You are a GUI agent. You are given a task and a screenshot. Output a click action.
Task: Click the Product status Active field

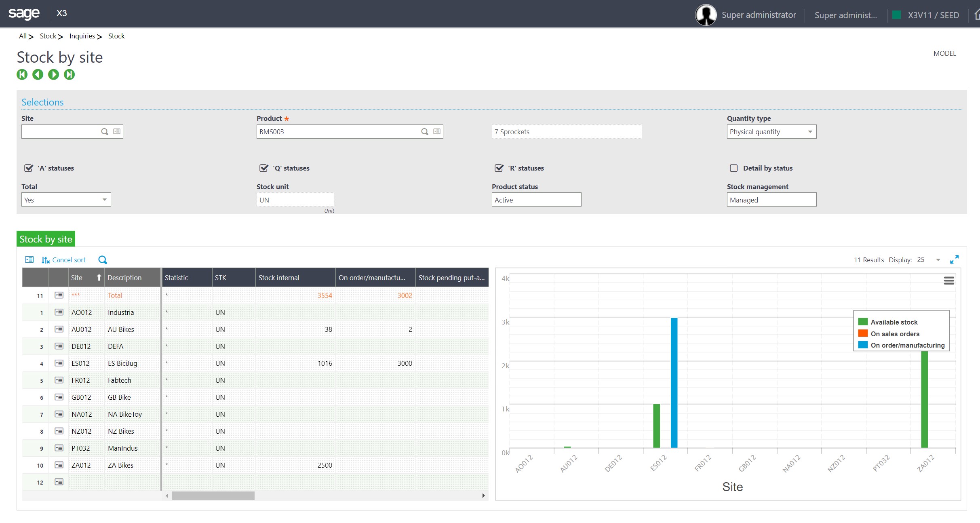536,200
